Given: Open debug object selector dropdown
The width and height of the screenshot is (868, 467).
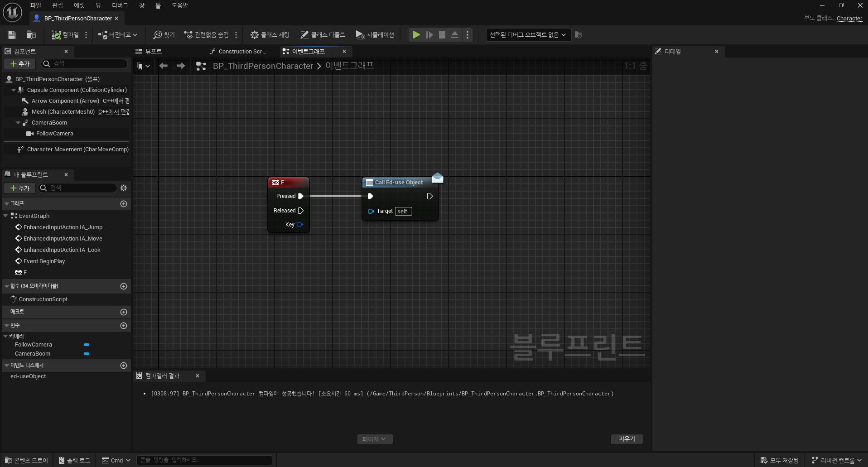Looking at the screenshot, I should 528,35.
